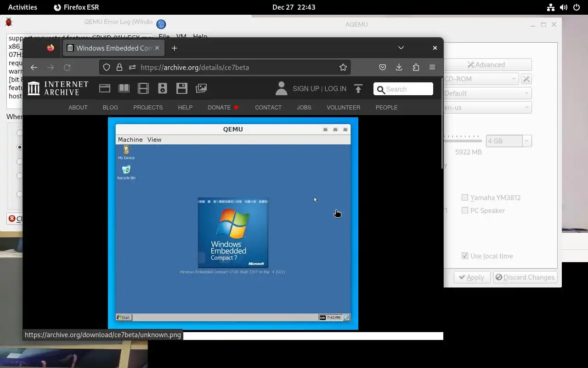588x368 pixels.
Task: Click the bug icon in the QEMU Error Log title bar
Action: click(9, 22)
